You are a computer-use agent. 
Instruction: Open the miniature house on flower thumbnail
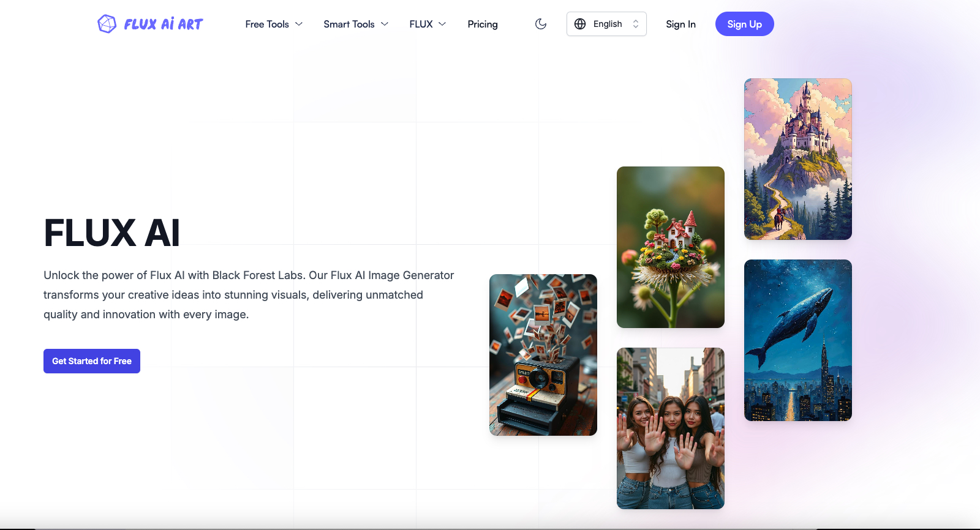coord(670,247)
